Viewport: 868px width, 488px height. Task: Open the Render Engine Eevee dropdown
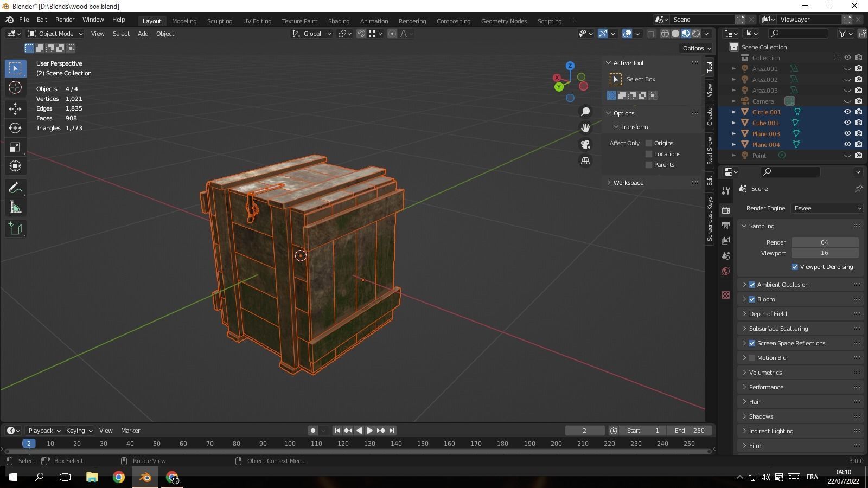pyautogui.click(x=827, y=208)
